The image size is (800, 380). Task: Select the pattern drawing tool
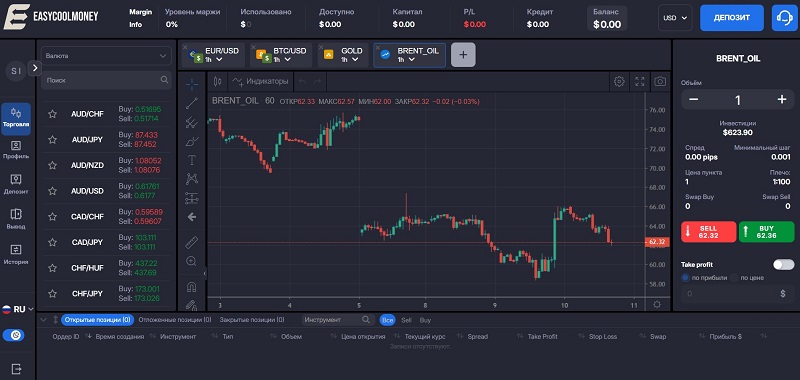(192, 179)
